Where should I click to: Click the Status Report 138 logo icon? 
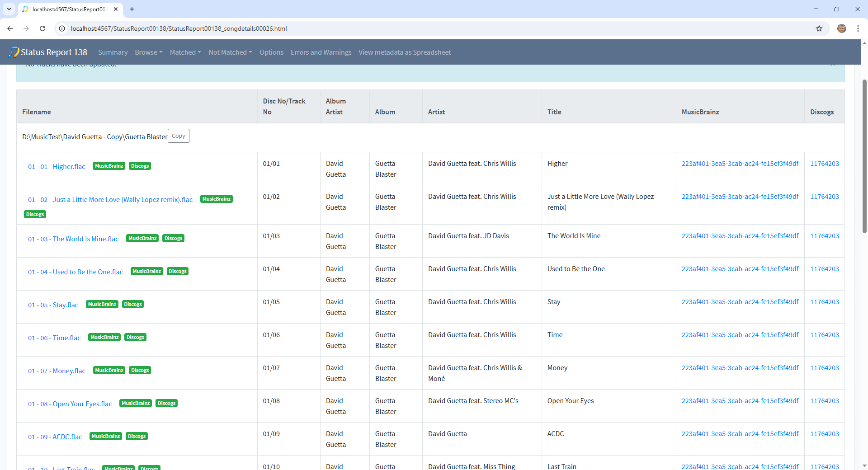(x=14, y=52)
